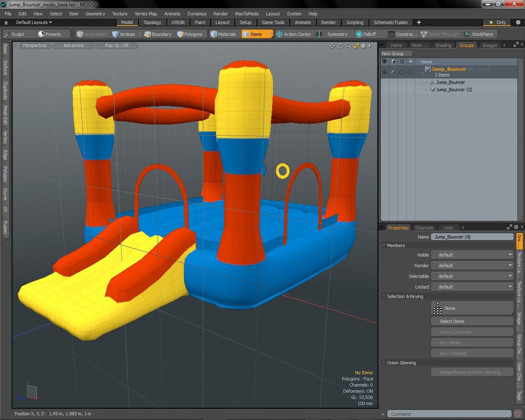Click the New Group button

396,54
